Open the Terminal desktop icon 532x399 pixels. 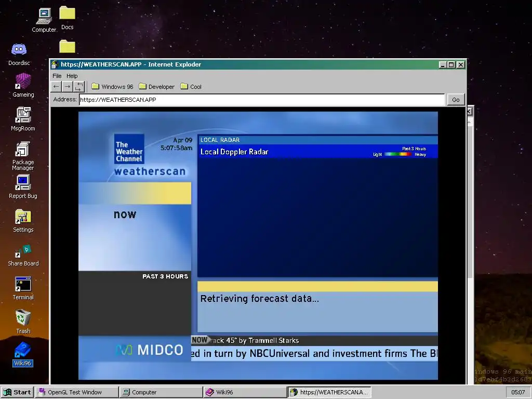tap(23, 288)
